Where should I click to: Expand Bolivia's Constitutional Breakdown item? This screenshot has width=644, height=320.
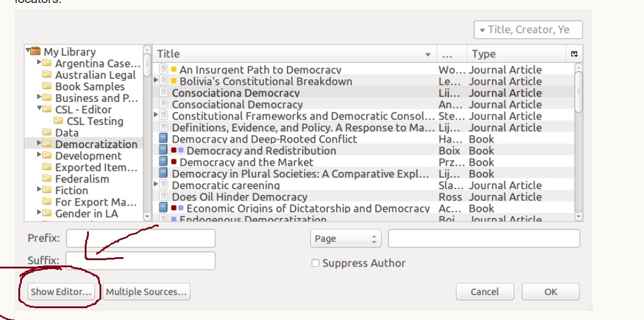click(x=156, y=80)
